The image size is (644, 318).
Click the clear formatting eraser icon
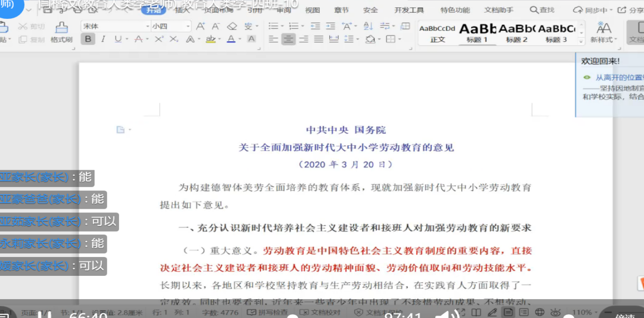(232, 26)
